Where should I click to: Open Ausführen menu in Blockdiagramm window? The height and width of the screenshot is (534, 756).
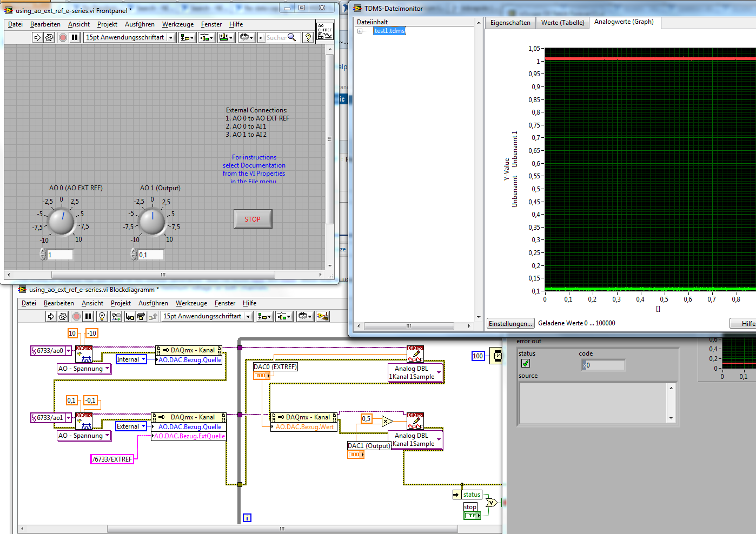153,303
